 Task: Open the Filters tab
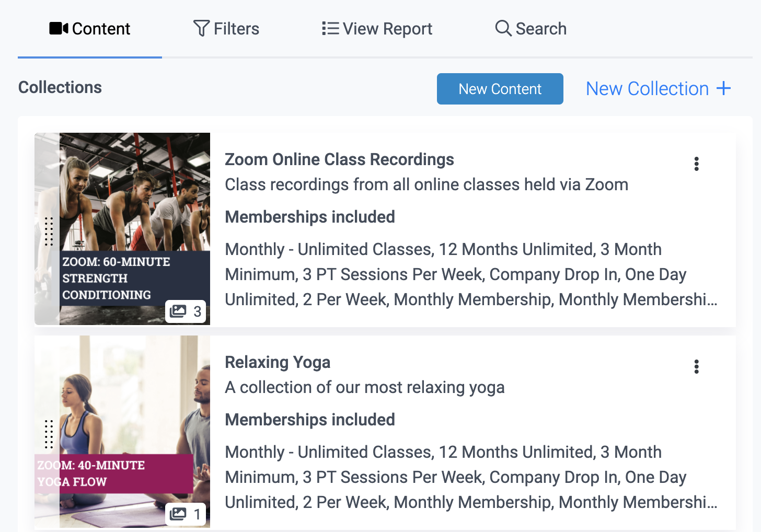[236, 29]
